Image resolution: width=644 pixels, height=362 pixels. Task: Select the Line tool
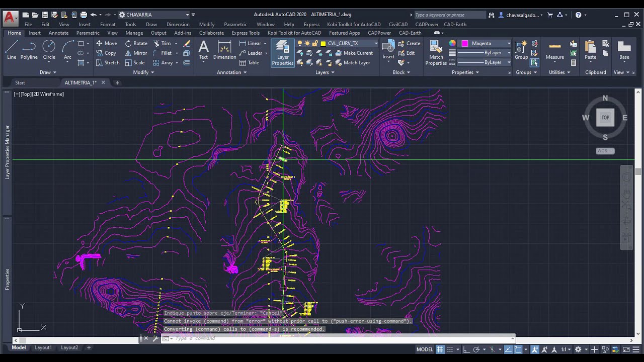[x=12, y=50]
